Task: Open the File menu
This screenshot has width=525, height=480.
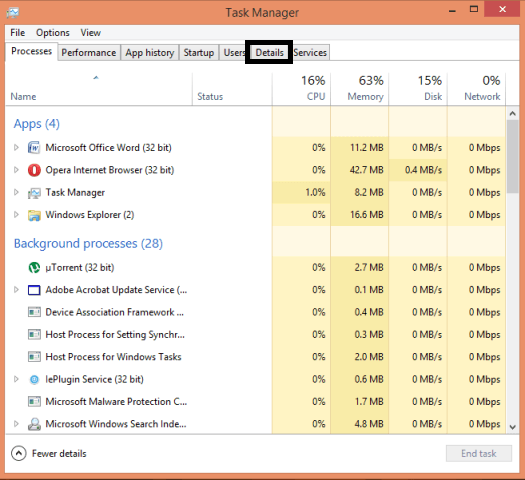Action: (17, 33)
